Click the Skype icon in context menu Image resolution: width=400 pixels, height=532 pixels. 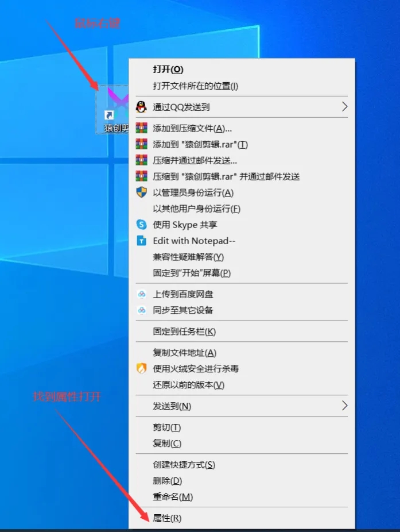click(141, 225)
